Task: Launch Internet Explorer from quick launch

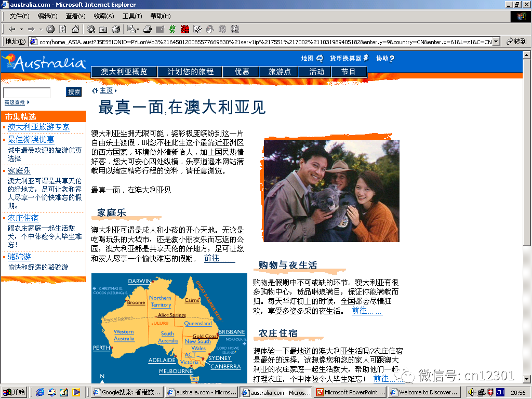Action: [40, 392]
